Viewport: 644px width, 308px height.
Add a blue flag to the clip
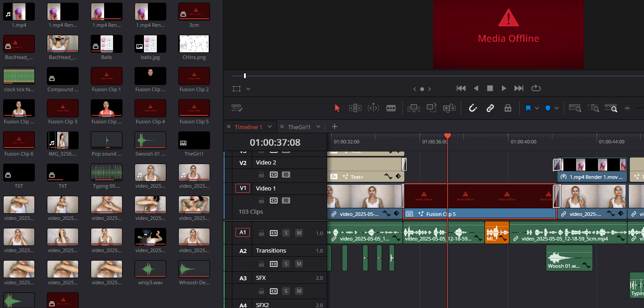[528, 108]
